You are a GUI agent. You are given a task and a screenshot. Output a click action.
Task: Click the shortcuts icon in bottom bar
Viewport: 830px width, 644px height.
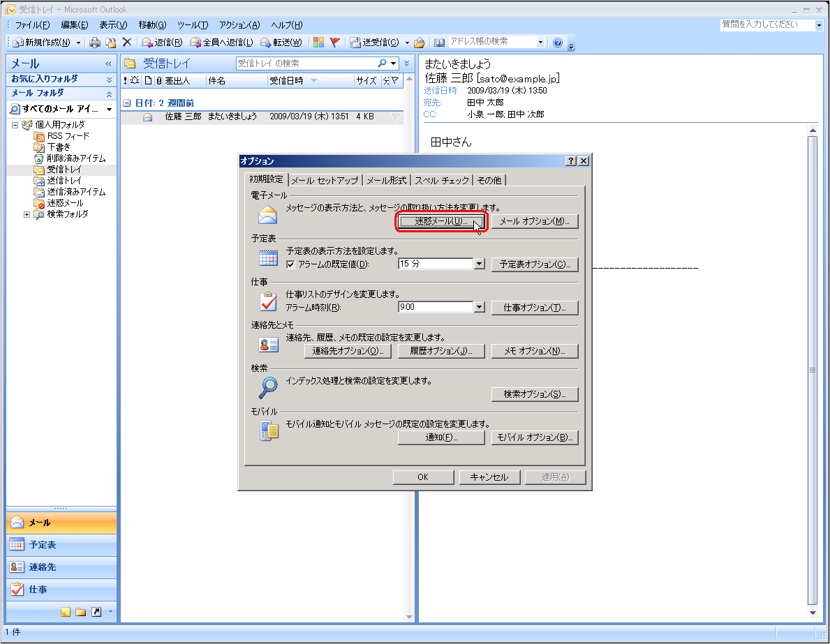coord(96,612)
